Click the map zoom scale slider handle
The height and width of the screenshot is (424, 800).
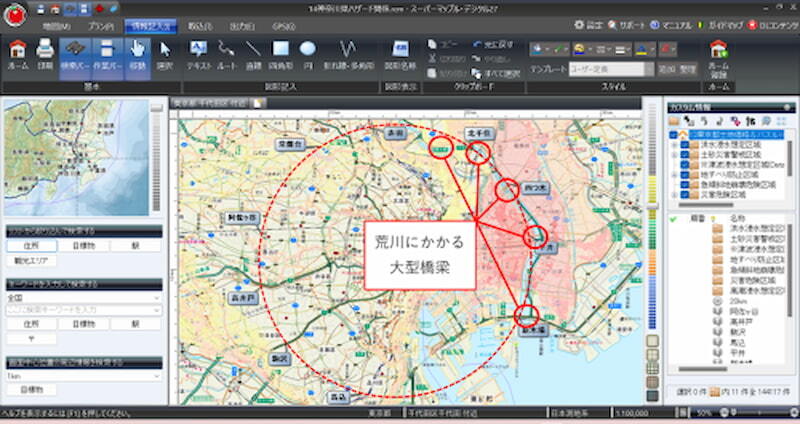click(x=652, y=206)
